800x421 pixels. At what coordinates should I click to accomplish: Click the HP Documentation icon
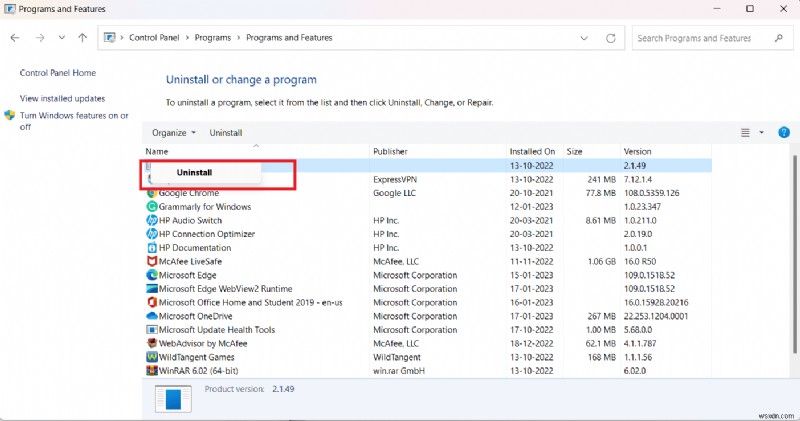tap(152, 248)
